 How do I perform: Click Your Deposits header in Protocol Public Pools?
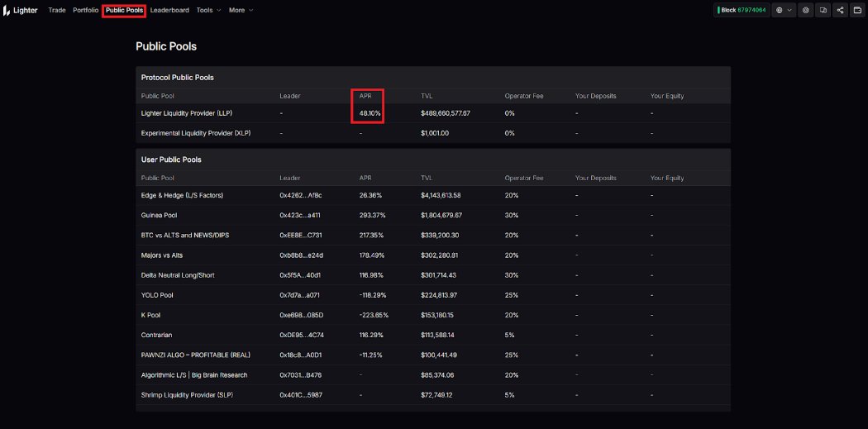coord(596,96)
